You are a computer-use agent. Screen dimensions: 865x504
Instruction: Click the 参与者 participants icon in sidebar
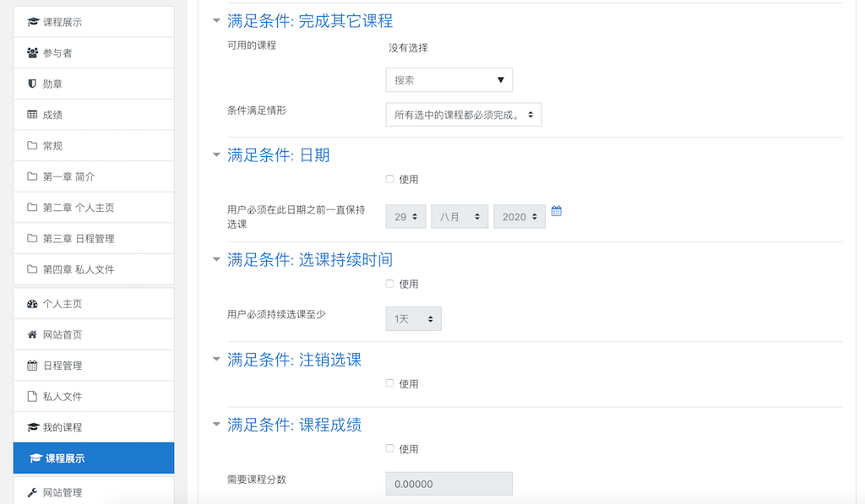33,53
